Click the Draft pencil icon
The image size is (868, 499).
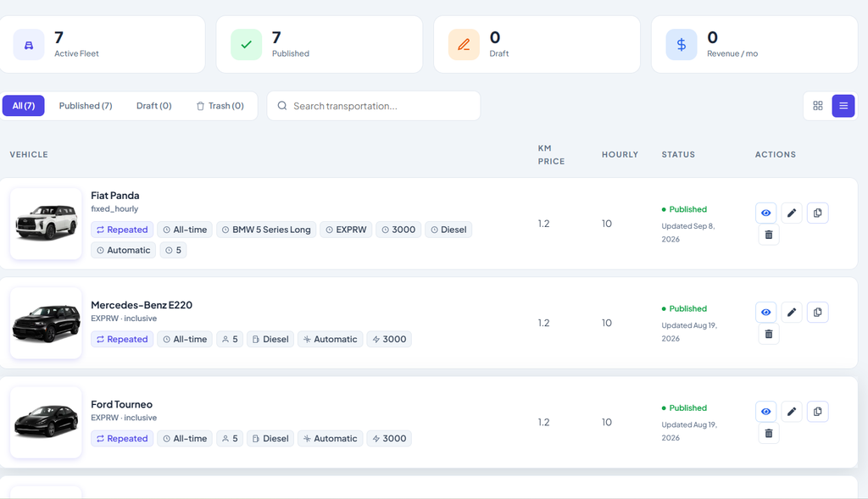464,45
